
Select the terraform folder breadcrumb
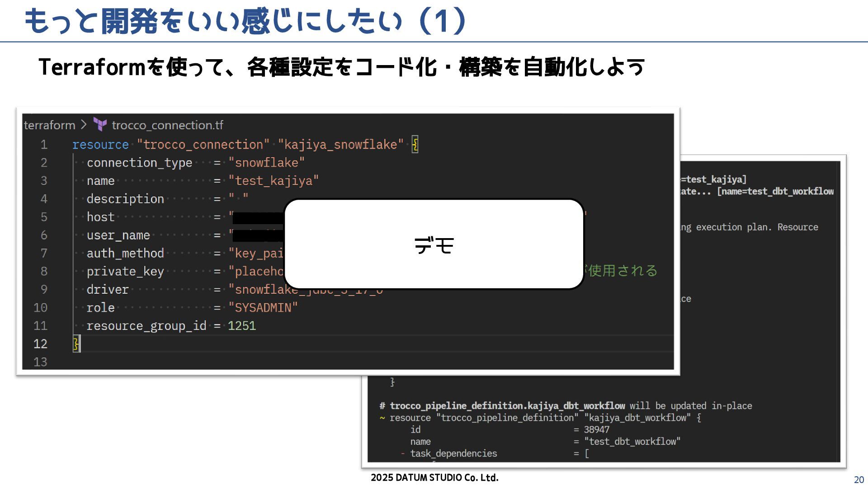point(49,125)
